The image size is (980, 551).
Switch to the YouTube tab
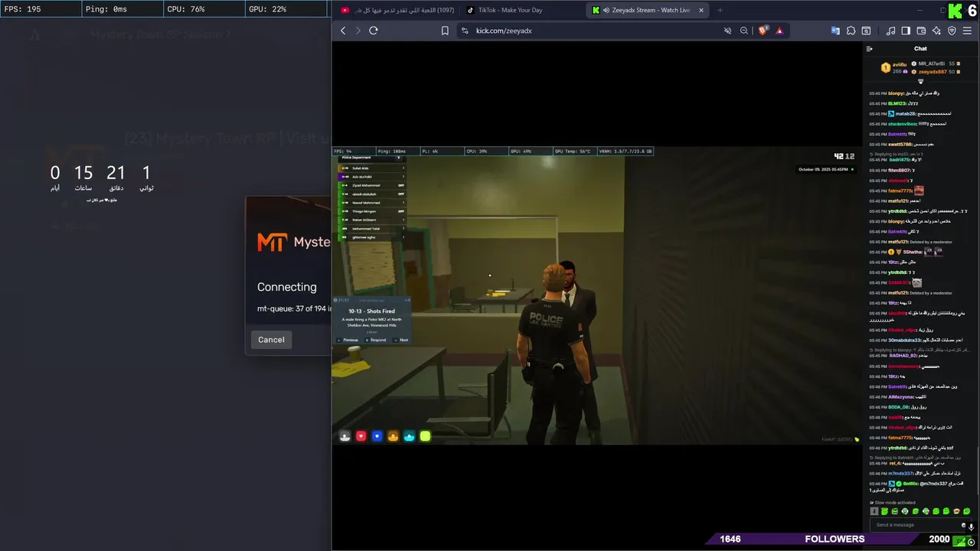tap(397, 10)
